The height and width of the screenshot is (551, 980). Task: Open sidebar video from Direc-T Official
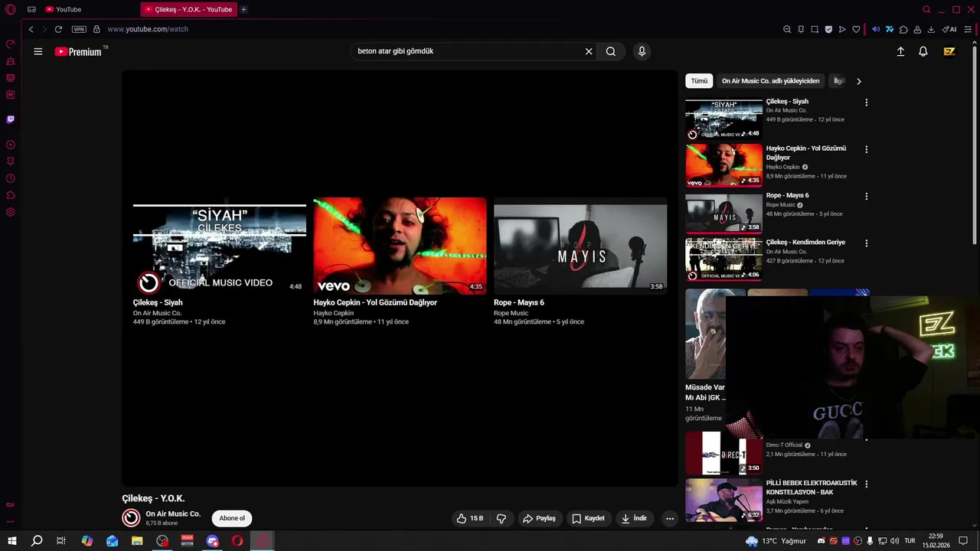pos(724,453)
